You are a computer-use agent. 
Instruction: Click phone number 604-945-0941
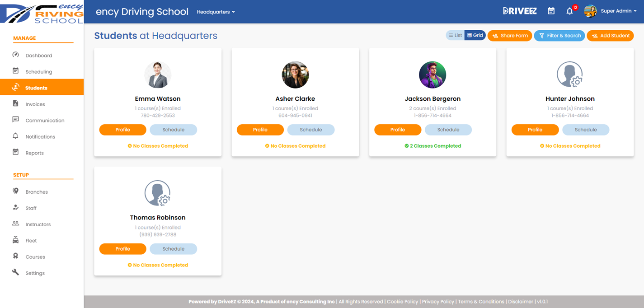(295, 116)
